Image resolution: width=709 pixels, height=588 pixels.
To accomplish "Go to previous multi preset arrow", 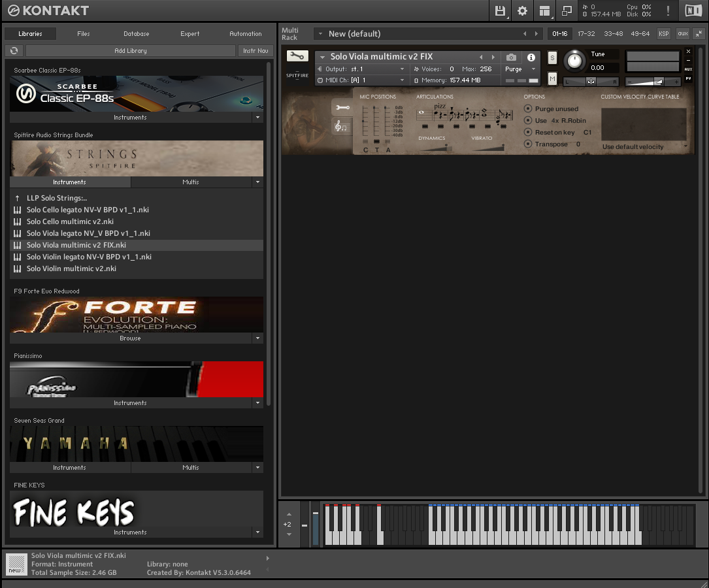I will (525, 33).
